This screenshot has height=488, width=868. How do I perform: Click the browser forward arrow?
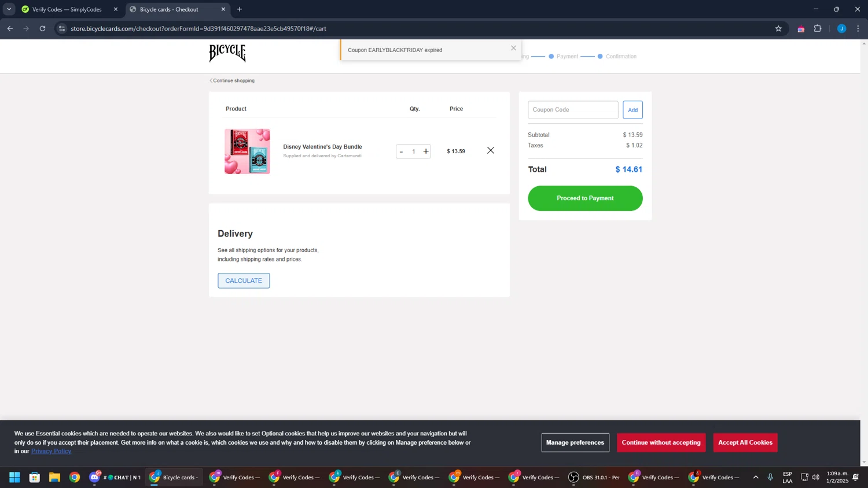pos(26,28)
